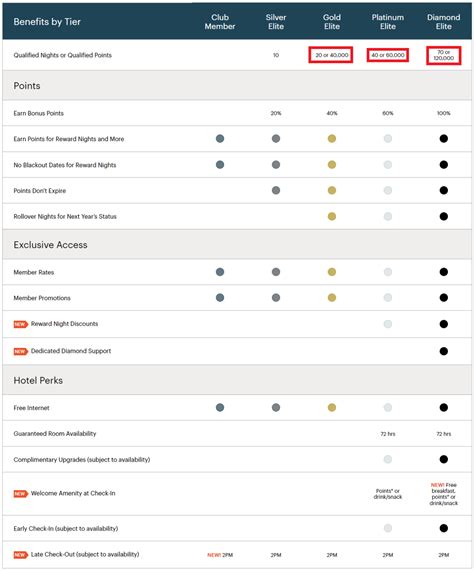The width and height of the screenshot is (474, 571).
Task: Select the Gold Elite column header
Action: tap(332, 22)
